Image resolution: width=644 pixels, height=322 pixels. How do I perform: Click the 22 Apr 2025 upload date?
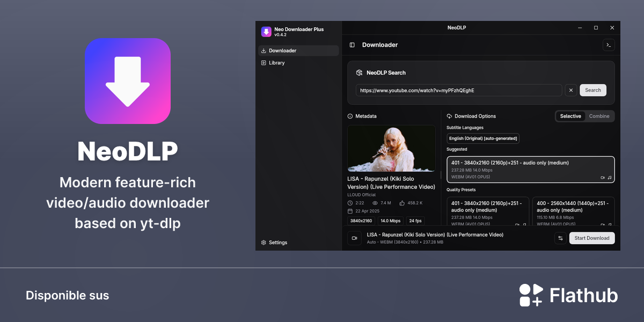point(368,211)
